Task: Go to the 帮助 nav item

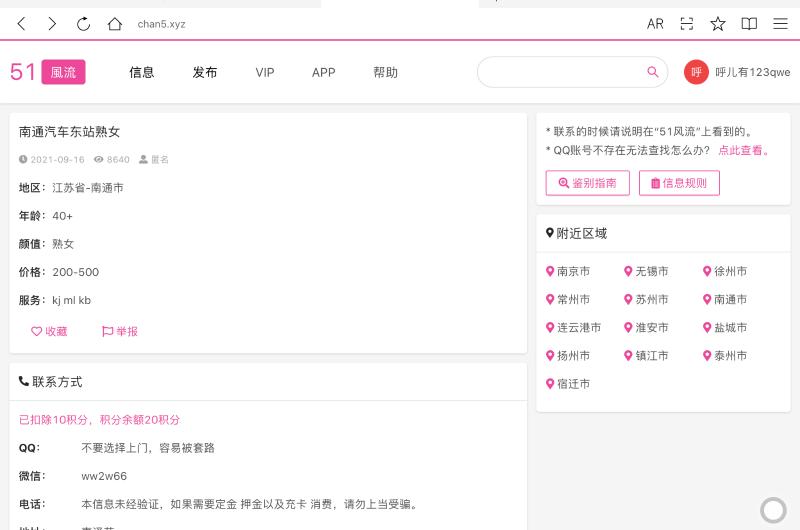Action: [x=385, y=72]
